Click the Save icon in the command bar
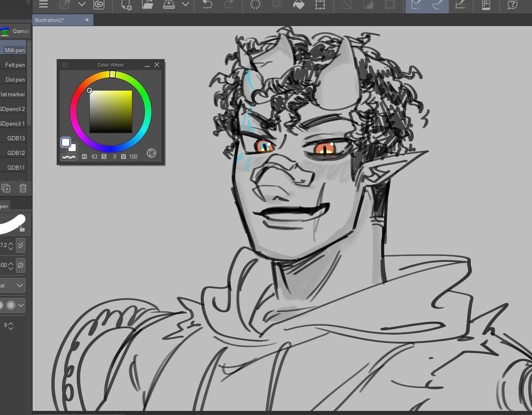The width and height of the screenshot is (532, 415). coord(169,4)
